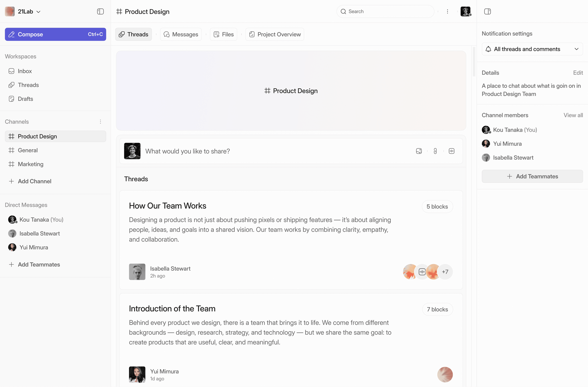Expand the 21Lab workspace dropdown

pyautogui.click(x=38, y=12)
